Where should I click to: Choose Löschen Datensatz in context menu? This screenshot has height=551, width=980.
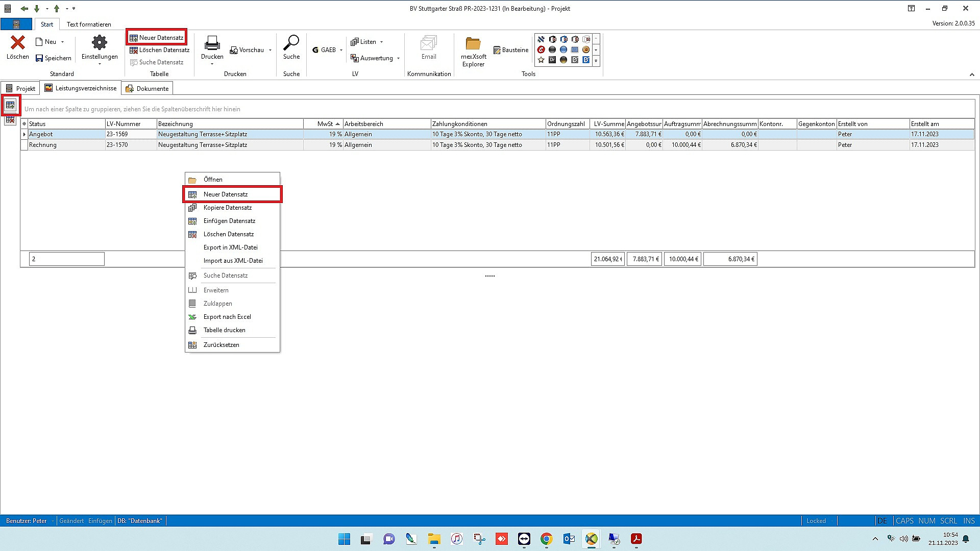[232, 234]
